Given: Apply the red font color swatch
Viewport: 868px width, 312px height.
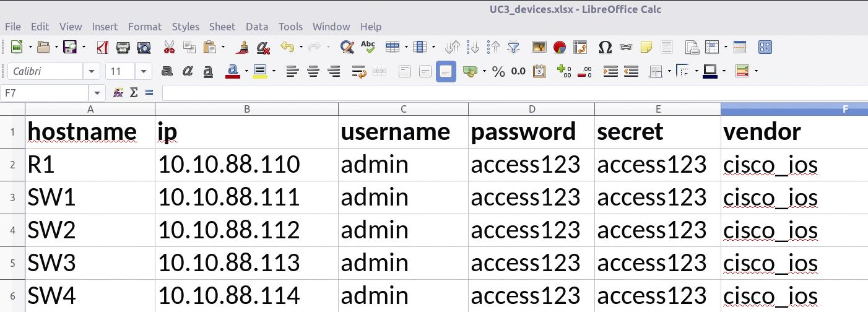Looking at the screenshot, I should pyautogui.click(x=233, y=72).
